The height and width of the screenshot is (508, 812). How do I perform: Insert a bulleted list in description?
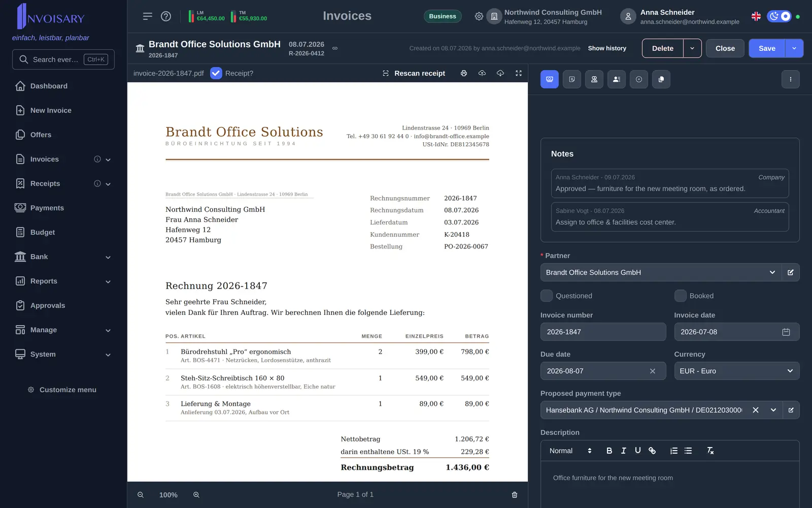pyautogui.click(x=688, y=451)
